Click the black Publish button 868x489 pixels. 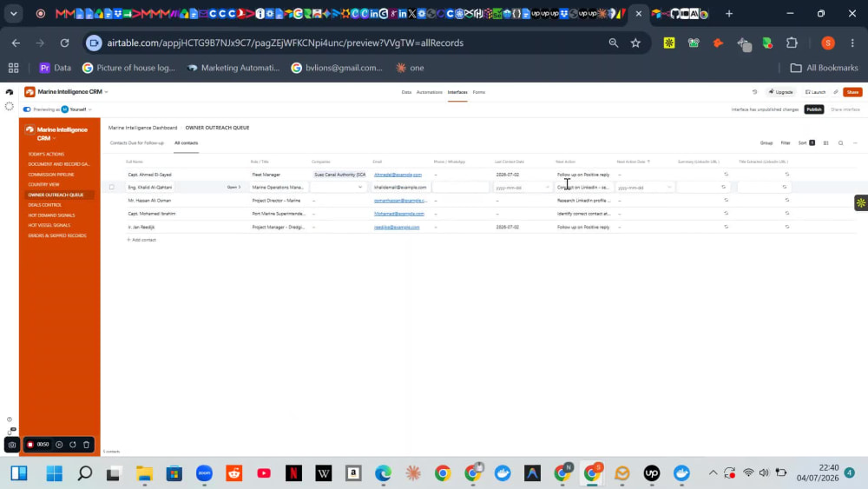(x=814, y=109)
